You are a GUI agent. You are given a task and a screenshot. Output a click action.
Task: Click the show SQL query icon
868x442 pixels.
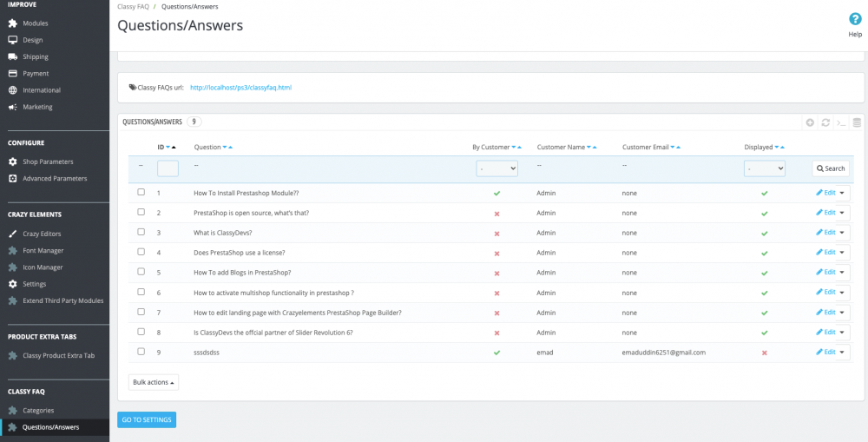(841, 122)
